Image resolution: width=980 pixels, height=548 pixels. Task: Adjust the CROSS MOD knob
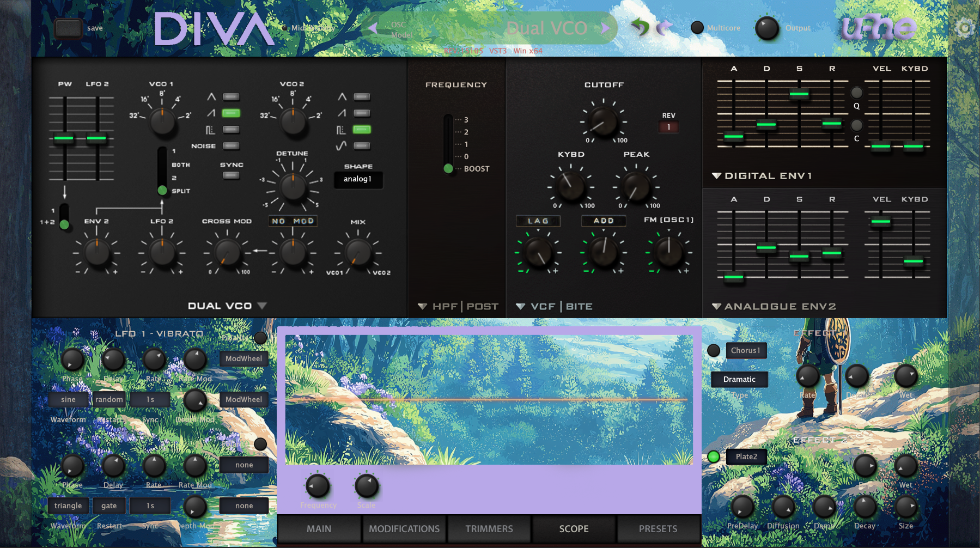[x=228, y=253]
